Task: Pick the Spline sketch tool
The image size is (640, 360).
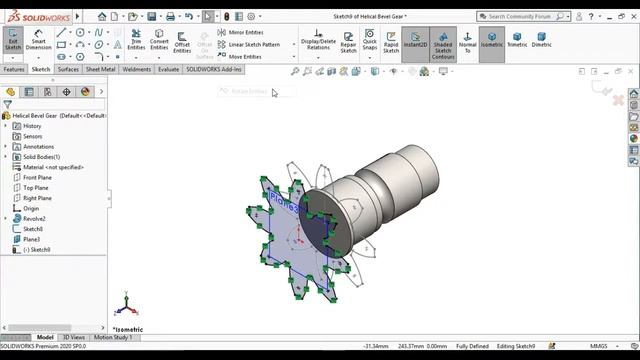Action: point(99,32)
